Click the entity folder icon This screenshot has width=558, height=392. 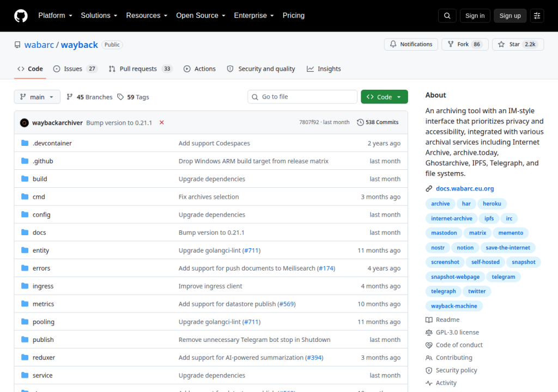(25, 250)
